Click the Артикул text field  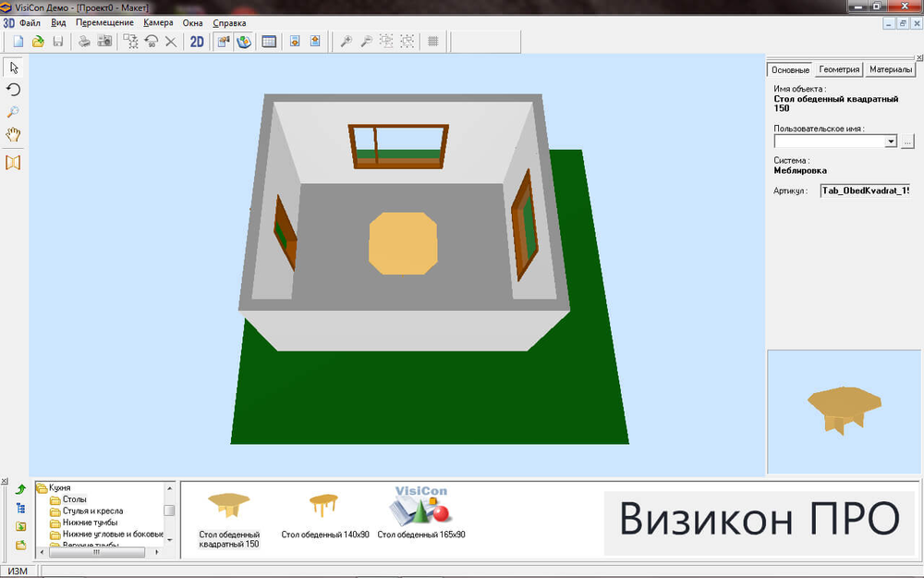[865, 191]
